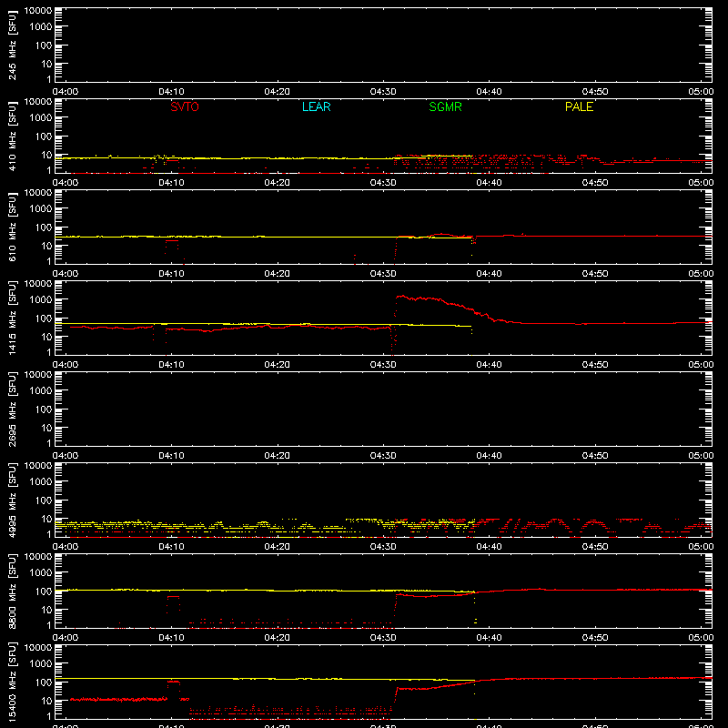This screenshot has width=728, height=728.
Task: Click 04:20 tick under the 2695 MHz panel
Action: click(278, 456)
